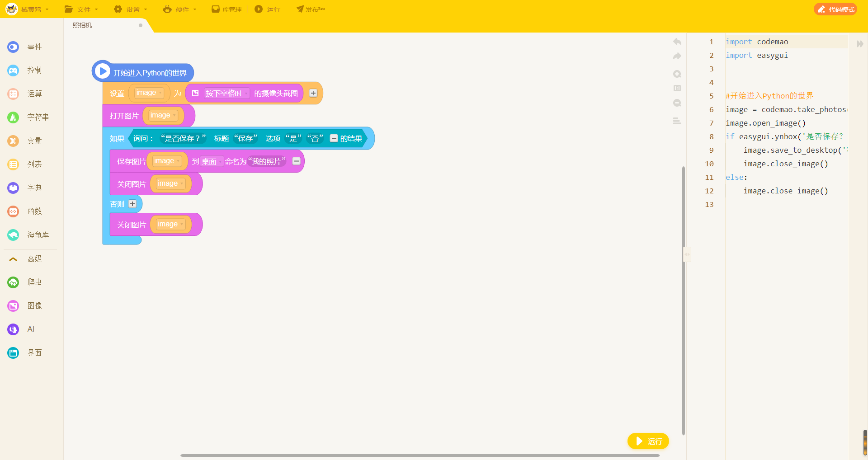Zoom in on the workspace
Screen dimensions: 868x460
(x=677, y=74)
